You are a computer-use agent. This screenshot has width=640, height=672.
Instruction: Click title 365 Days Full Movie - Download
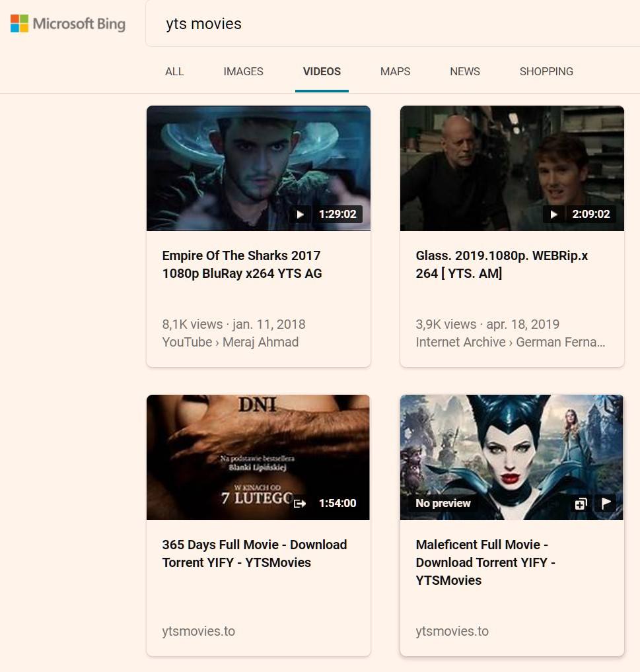tap(254, 553)
